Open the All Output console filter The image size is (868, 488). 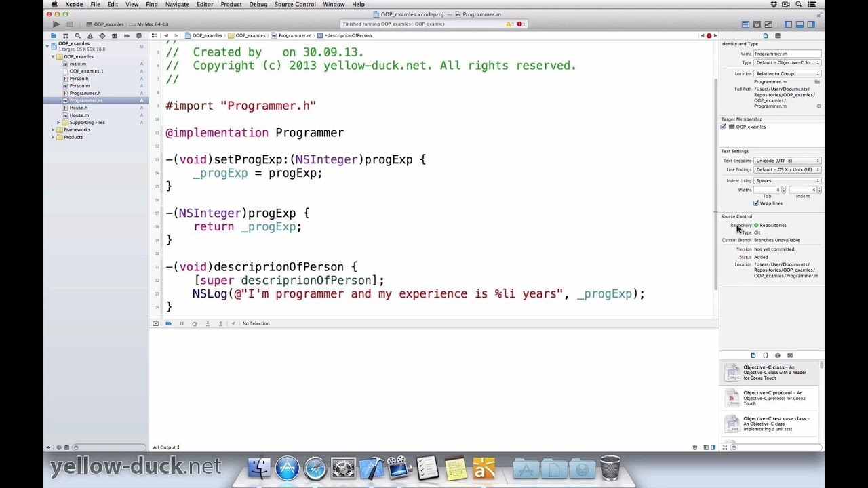tap(166, 447)
